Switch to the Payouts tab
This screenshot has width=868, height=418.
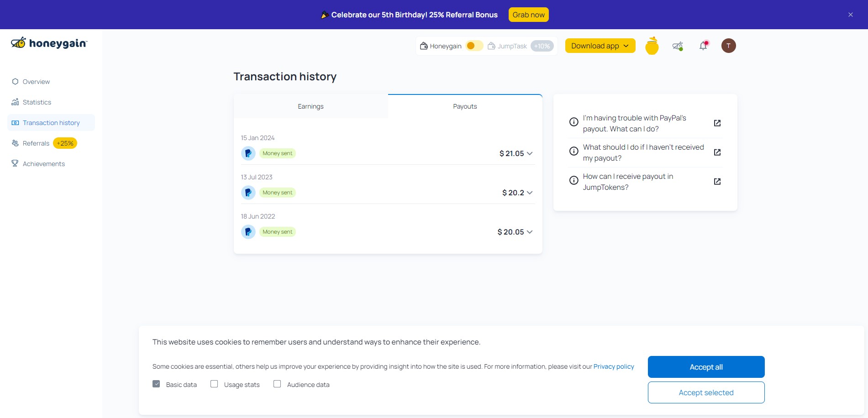coord(465,106)
